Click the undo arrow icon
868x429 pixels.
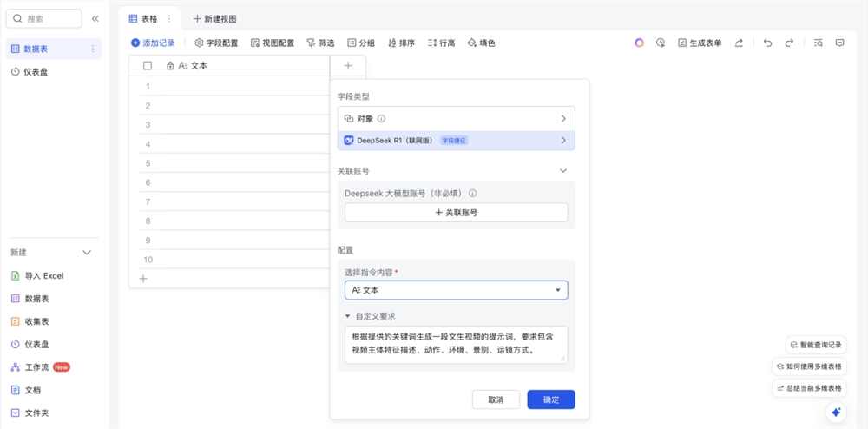tap(767, 43)
